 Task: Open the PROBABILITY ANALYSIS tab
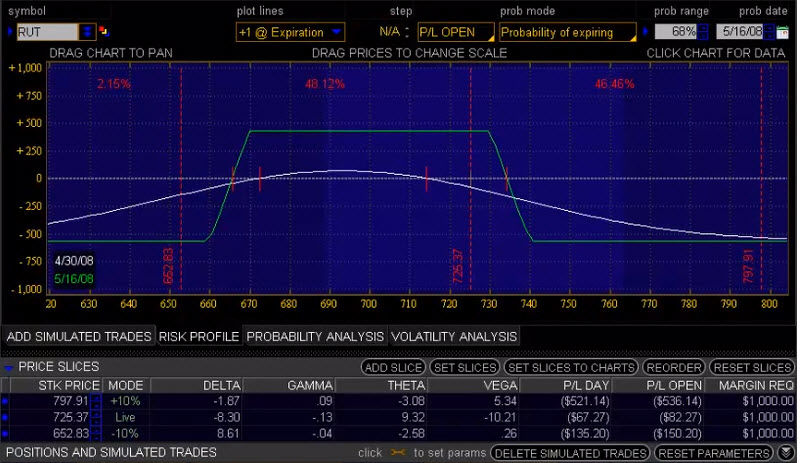point(315,337)
